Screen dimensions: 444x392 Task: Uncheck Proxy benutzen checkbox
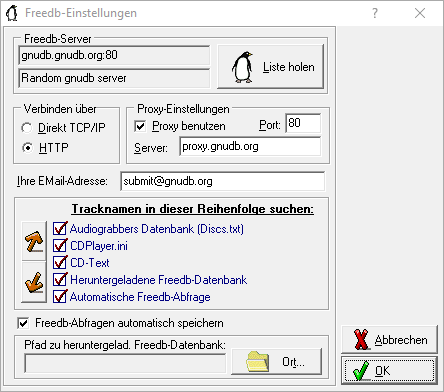click(x=140, y=126)
